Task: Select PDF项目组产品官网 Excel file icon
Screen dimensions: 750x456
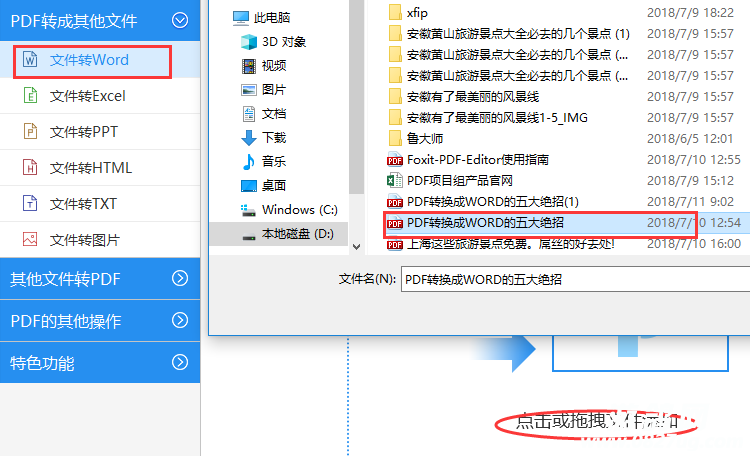Action: tap(395, 180)
